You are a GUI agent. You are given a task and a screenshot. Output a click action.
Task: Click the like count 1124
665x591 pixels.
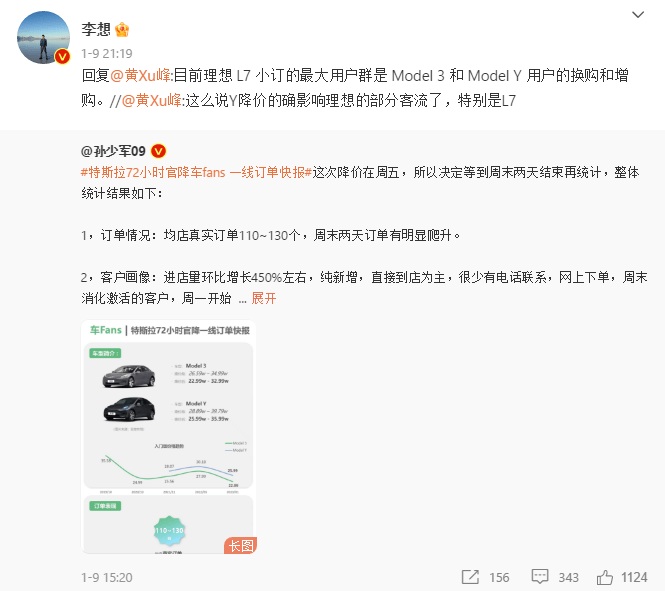[x=634, y=577]
